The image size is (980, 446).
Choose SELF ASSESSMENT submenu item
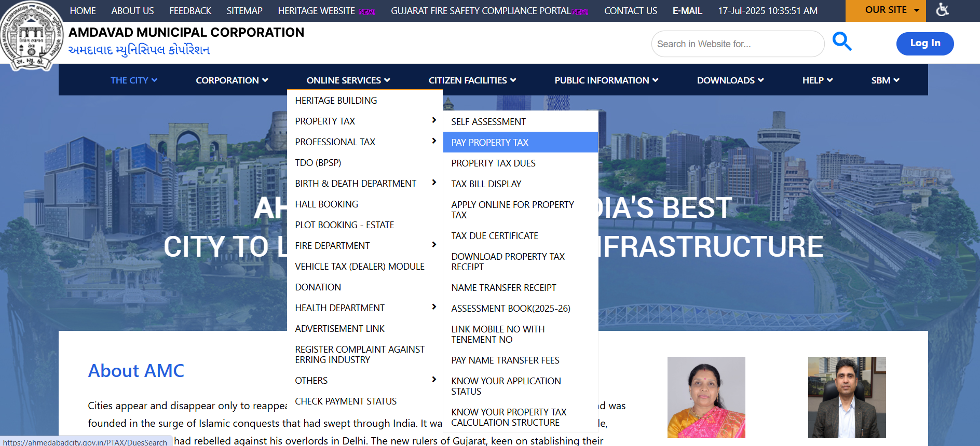521,122
